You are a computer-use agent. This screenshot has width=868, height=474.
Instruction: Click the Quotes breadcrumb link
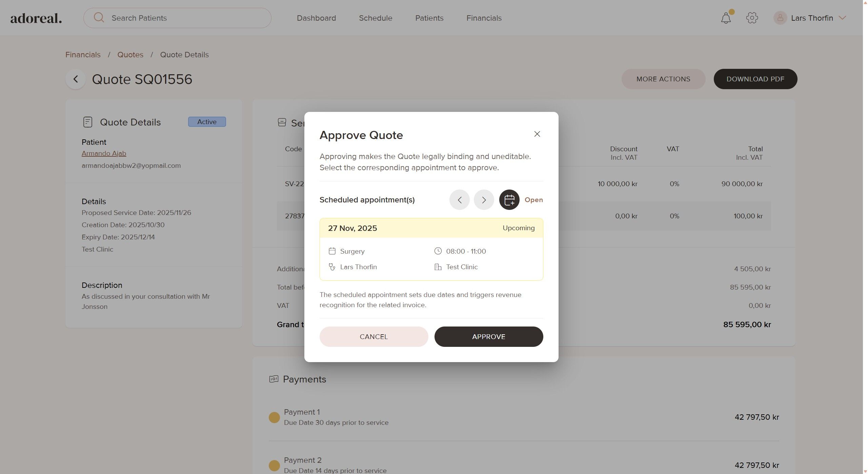pyautogui.click(x=130, y=55)
